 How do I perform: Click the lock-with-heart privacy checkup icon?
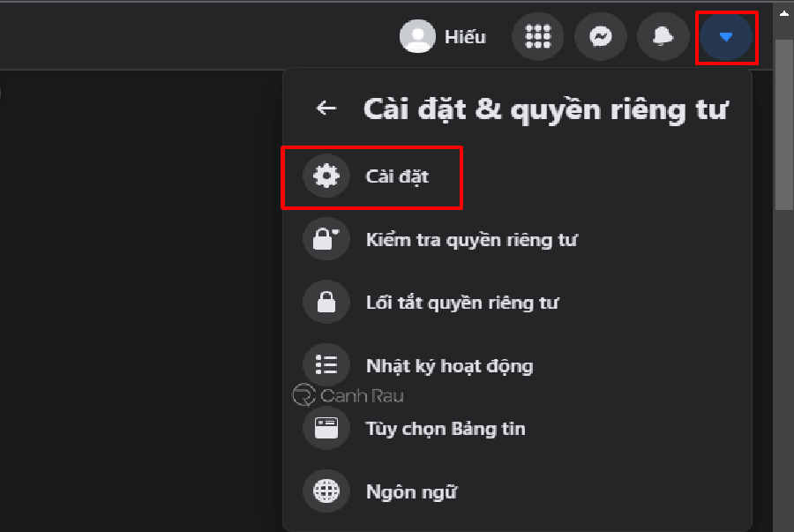pyautogui.click(x=326, y=240)
